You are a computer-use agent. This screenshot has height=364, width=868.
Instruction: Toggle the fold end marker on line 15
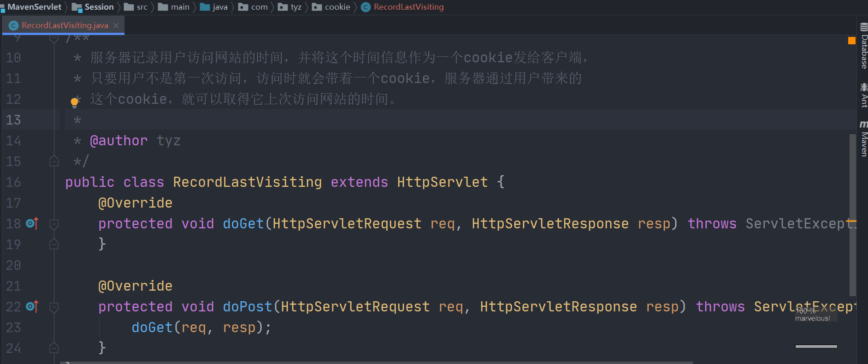(x=54, y=161)
